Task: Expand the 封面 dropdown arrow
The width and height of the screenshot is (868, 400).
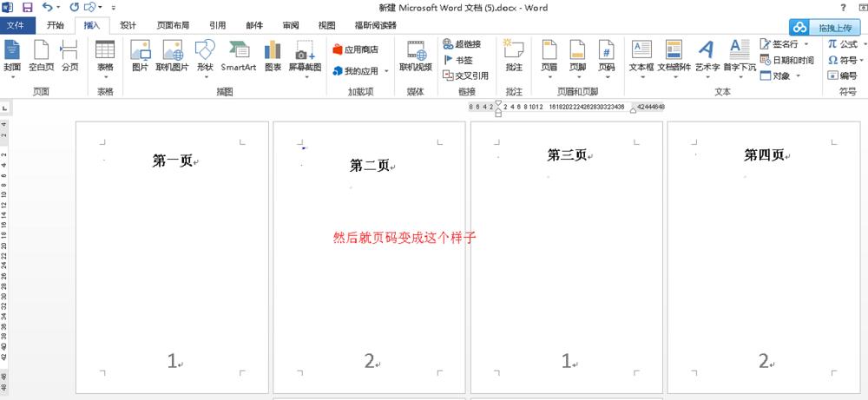Action: pyautogui.click(x=12, y=77)
